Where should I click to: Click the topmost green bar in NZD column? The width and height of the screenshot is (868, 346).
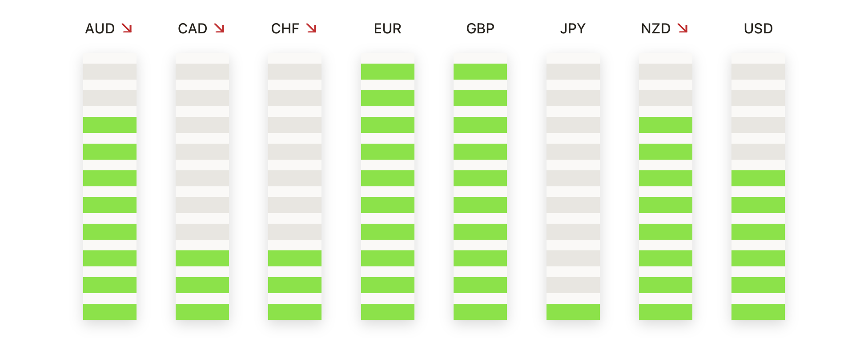coord(666,125)
